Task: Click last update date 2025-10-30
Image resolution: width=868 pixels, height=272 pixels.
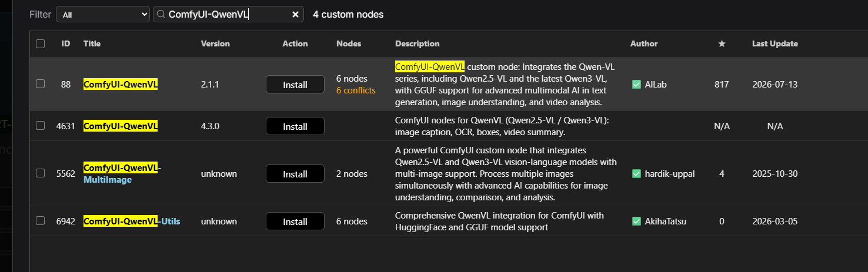Action: pyautogui.click(x=775, y=174)
